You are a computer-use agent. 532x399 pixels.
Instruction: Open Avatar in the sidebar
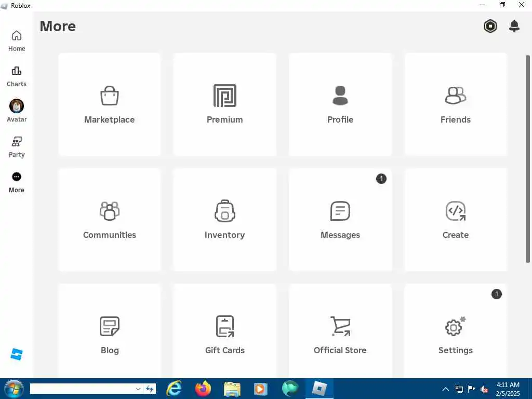17,111
